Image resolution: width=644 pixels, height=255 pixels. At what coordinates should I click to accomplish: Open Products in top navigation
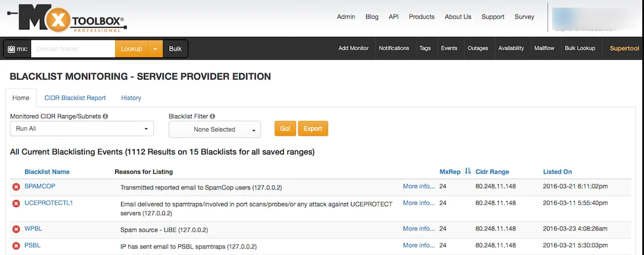click(421, 17)
